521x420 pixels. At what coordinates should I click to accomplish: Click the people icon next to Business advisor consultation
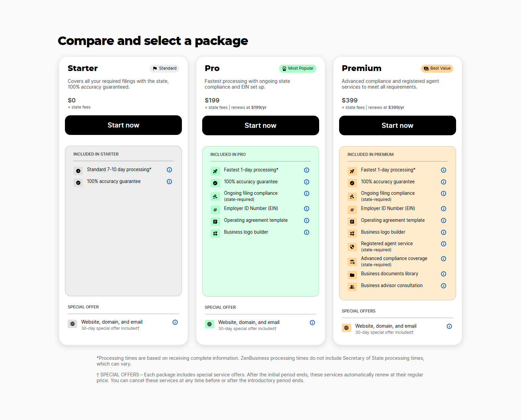[x=352, y=286]
